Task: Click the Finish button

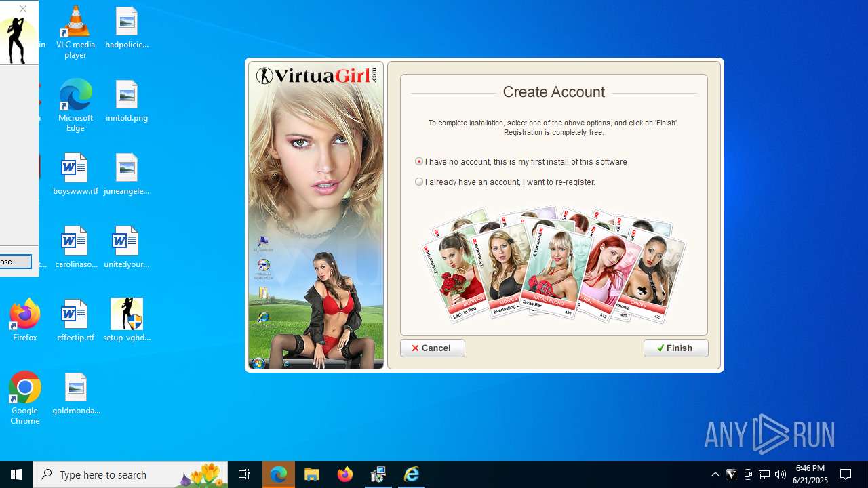Action: pos(675,348)
